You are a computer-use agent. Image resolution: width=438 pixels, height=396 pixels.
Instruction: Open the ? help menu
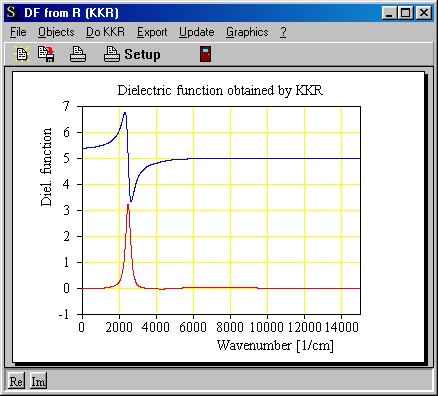(x=283, y=32)
